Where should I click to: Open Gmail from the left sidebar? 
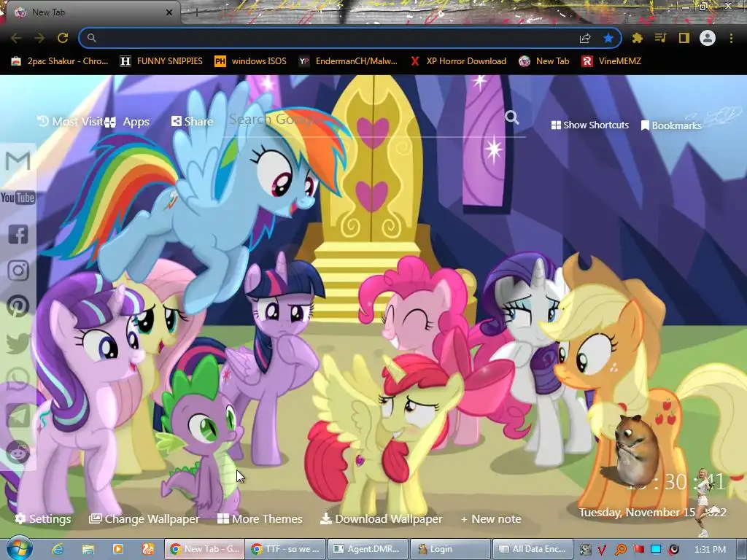click(18, 161)
